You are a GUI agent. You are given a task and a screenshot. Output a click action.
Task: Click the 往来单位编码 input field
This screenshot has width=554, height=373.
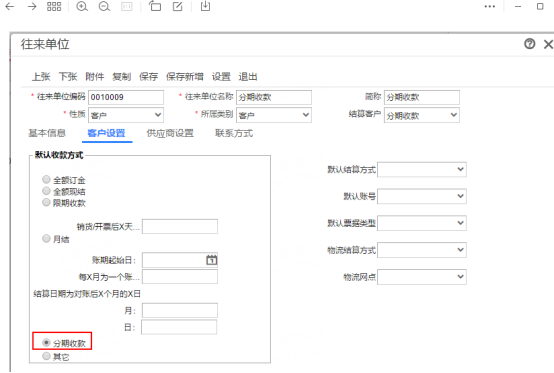[x=126, y=97]
